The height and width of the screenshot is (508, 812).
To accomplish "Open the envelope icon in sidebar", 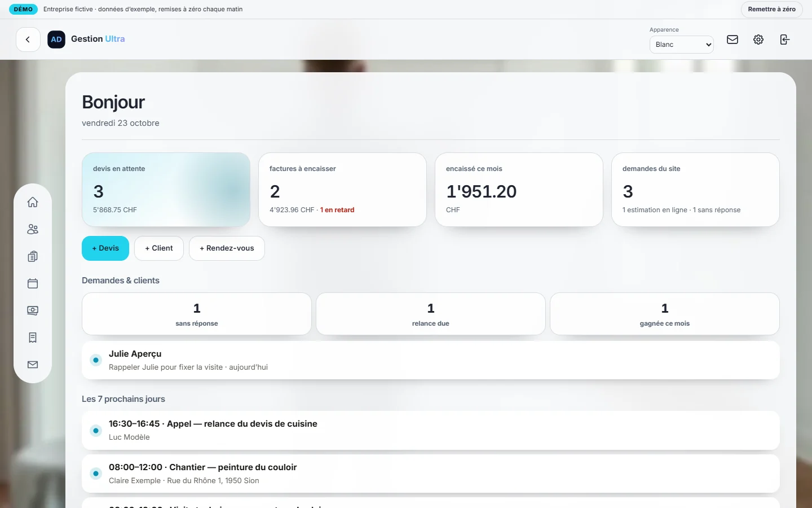I will [33, 365].
